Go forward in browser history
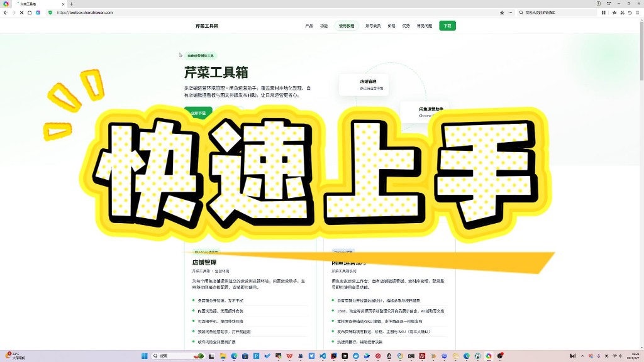This screenshot has height=362, width=644. point(14,13)
